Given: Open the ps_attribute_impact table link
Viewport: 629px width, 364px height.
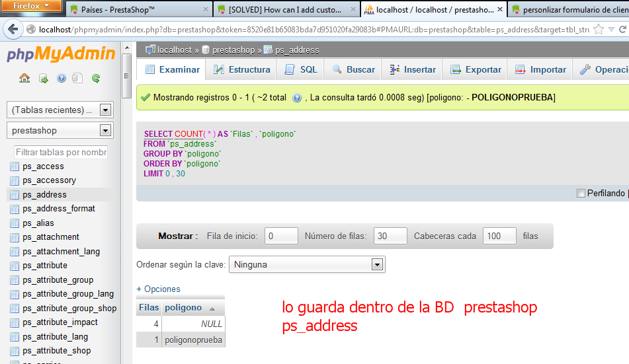Looking at the screenshot, I should 60,322.
